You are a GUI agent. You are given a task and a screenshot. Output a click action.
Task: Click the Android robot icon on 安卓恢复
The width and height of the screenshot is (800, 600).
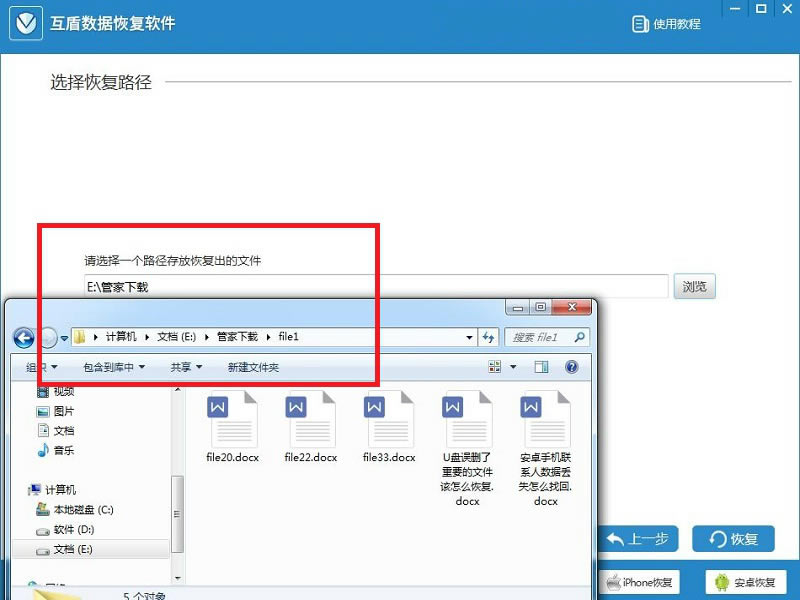point(722,582)
